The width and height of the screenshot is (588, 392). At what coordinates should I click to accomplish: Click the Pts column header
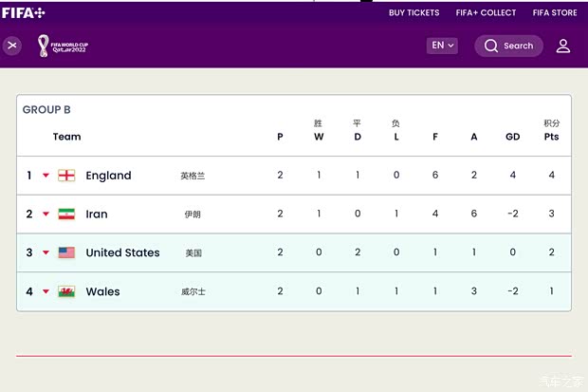click(x=551, y=137)
